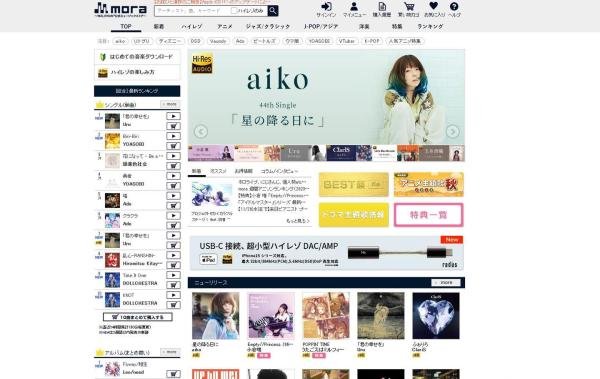The height and width of the screenshot is (379, 600).
Task: Open the ジャズ/クラシック navigation tab
Action: coord(268,26)
